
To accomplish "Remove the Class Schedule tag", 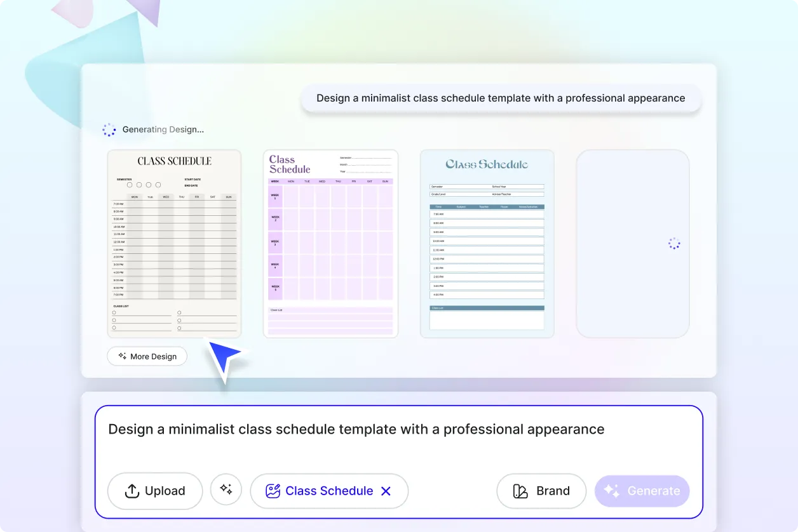I will tap(386, 491).
